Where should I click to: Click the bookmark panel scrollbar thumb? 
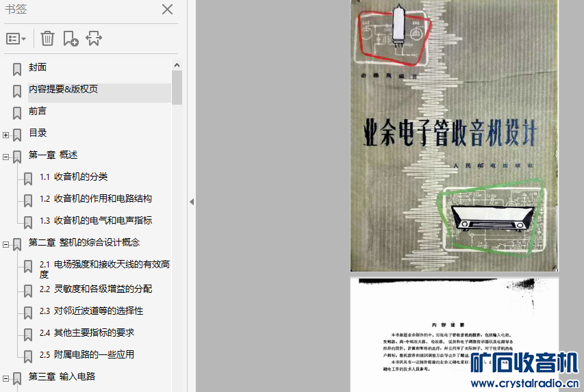point(177,88)
